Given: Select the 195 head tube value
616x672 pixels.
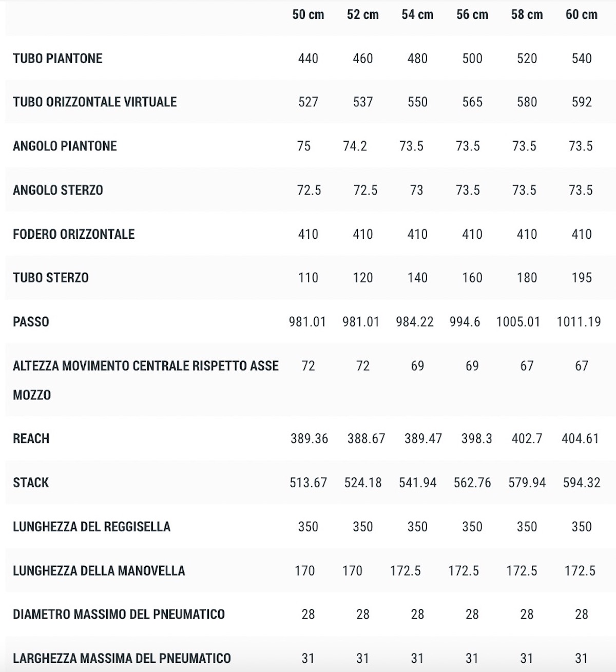Looking at the screenshot, I should point(581,278).
